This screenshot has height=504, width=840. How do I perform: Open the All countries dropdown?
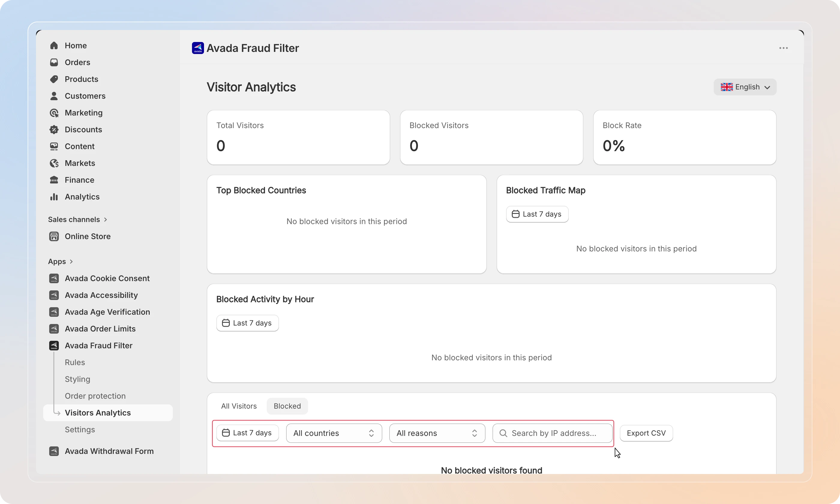[334, 433]
